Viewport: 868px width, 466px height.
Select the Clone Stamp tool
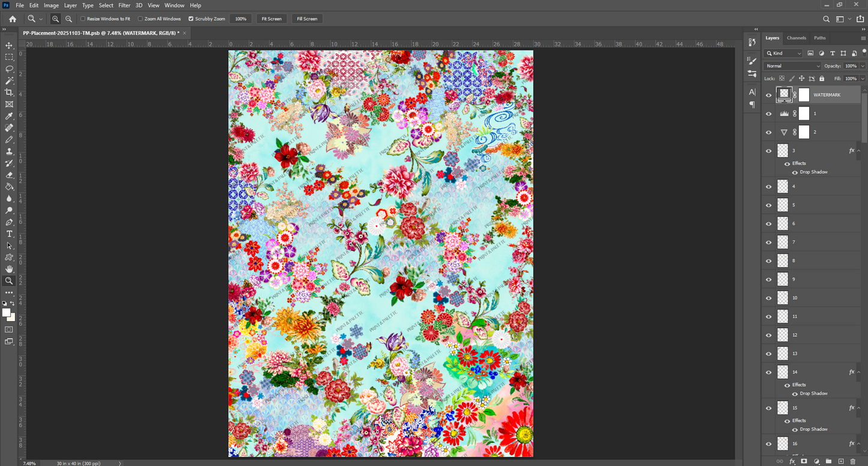tap(9, 152)
